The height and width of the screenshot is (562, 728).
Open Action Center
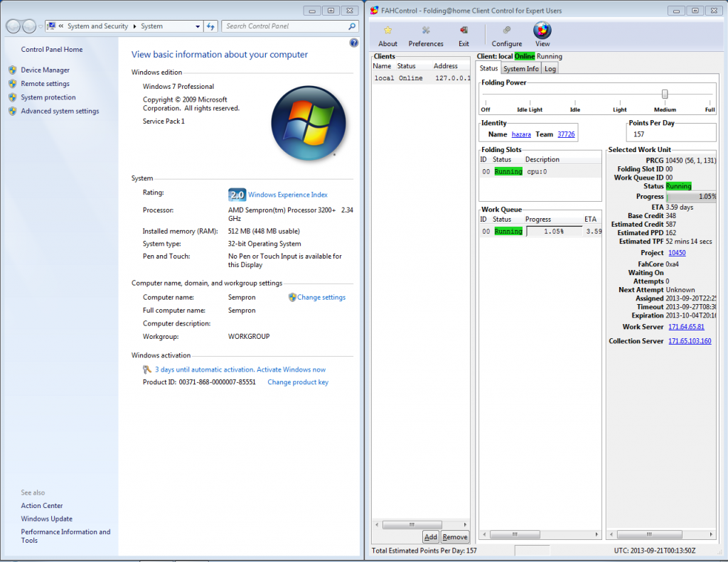42,506
